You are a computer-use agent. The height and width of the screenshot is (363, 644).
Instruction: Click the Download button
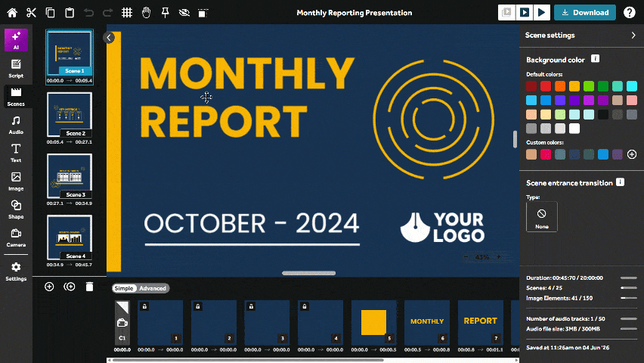[x=585, y=12]
